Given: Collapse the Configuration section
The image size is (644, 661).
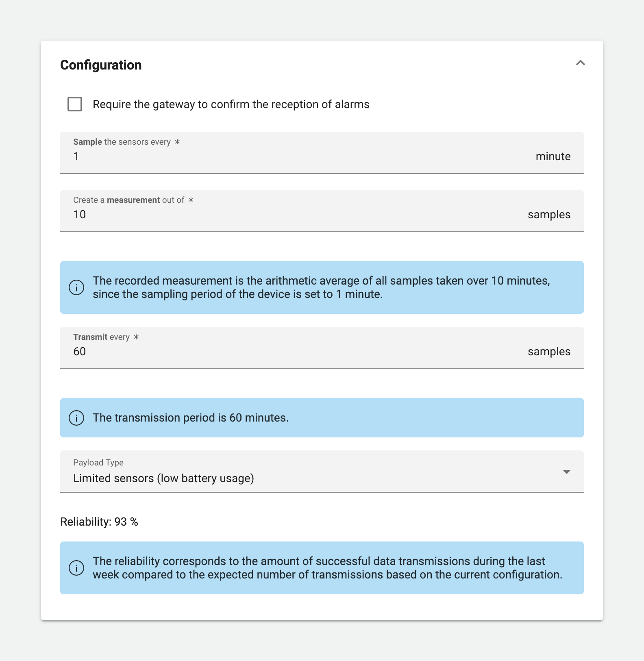Looking at the screenshot, I should tap(581, 63).
